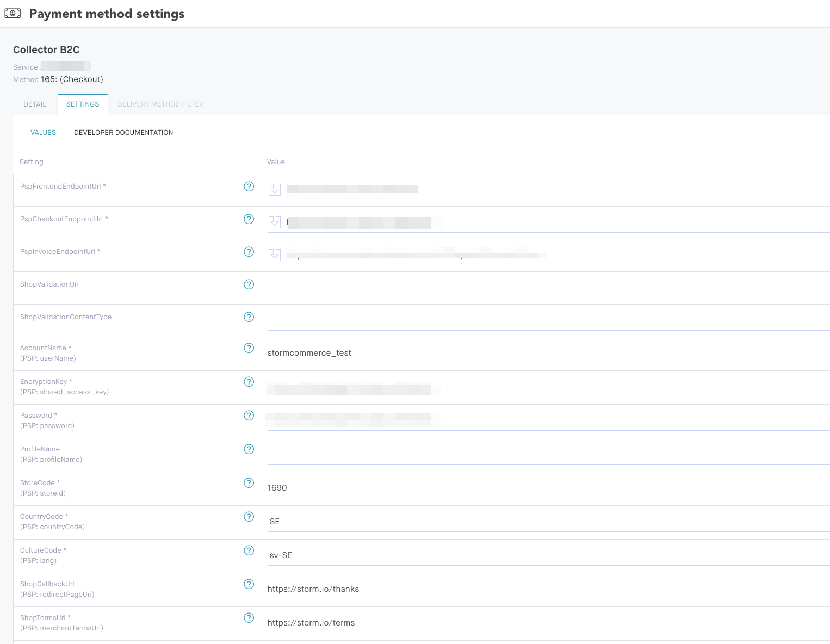Image resolution: width=830 pixels, height=644 pixels.
Task: Click the inherit arrow icon in PspCheckoutEndpointUrl row
Action: pyautogui.click(x=275, y=222)
